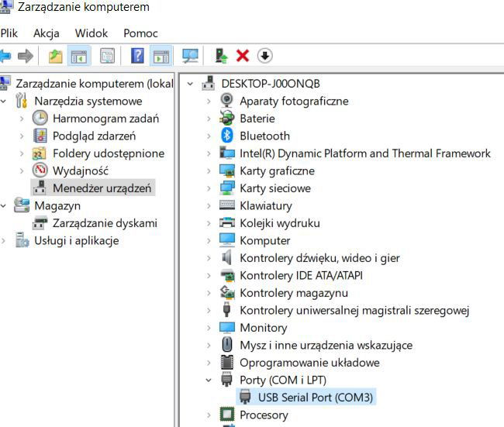Open the Properties toolbar icon
The width and height of the screenshot is (504, 427).
(107, 56)
